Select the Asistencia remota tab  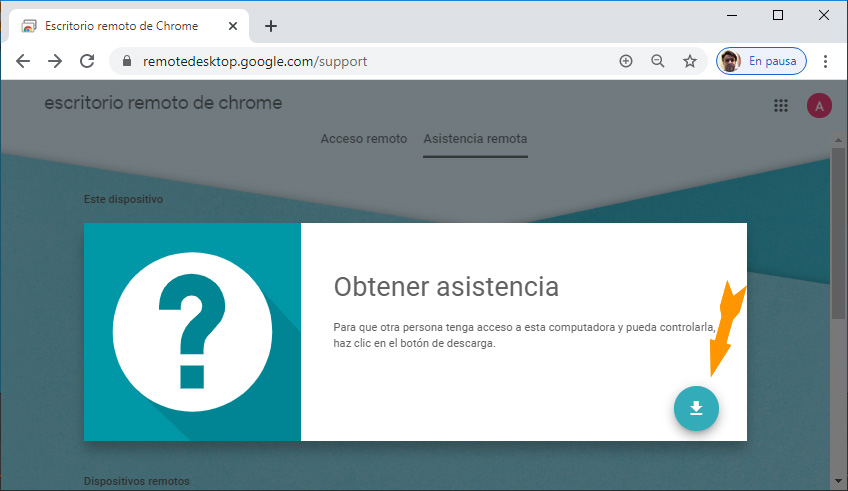click(475, 139)
